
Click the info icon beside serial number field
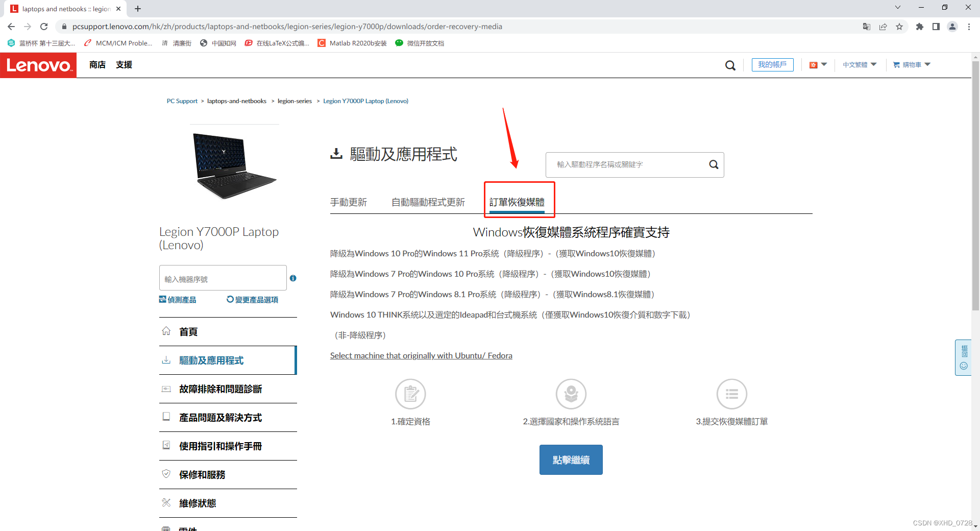coord(293,278)
